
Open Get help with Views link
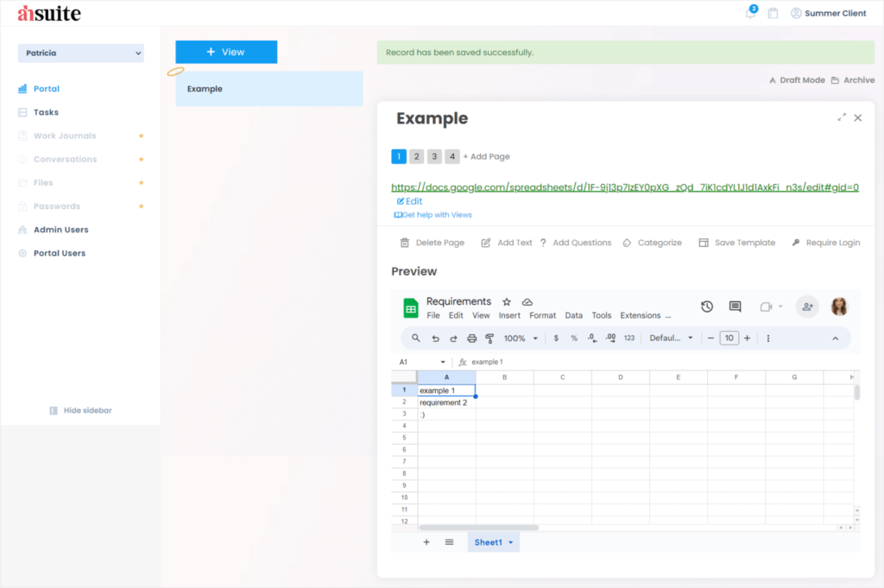[x=433, y=215]
